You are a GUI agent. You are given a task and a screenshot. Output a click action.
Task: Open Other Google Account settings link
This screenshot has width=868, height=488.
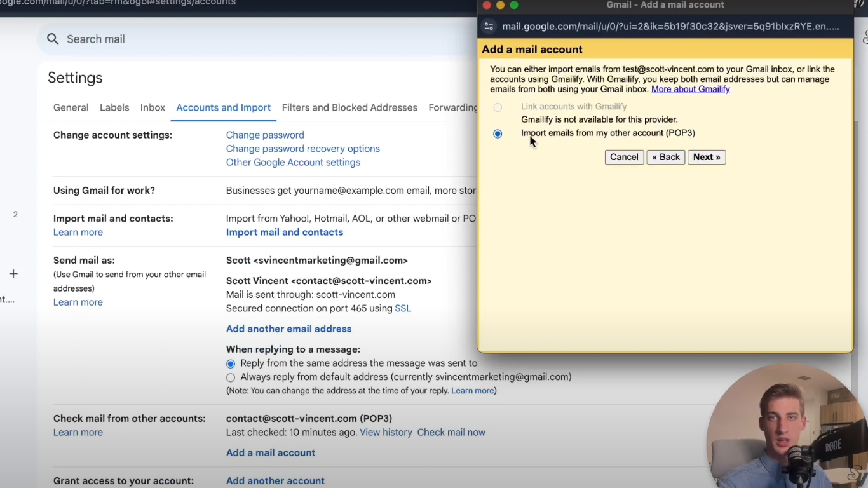tap(293, 162)
